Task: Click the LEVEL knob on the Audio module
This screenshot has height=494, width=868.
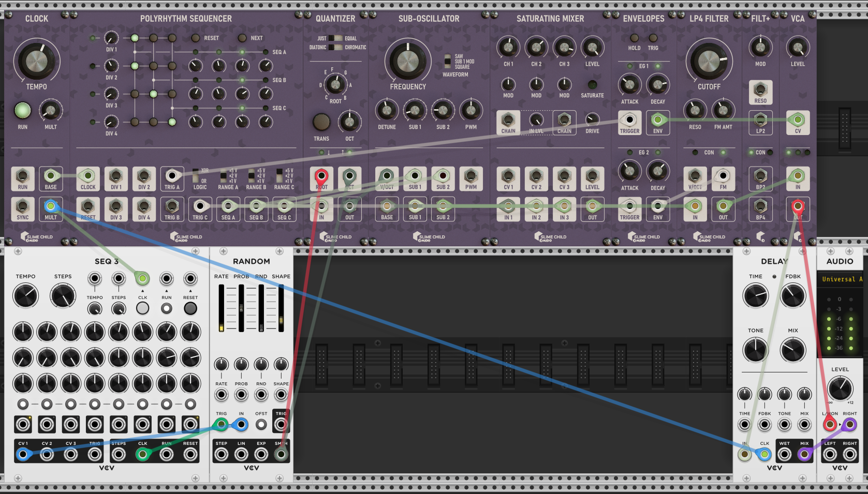Action: pyautogui.click(x=840, y=388)
